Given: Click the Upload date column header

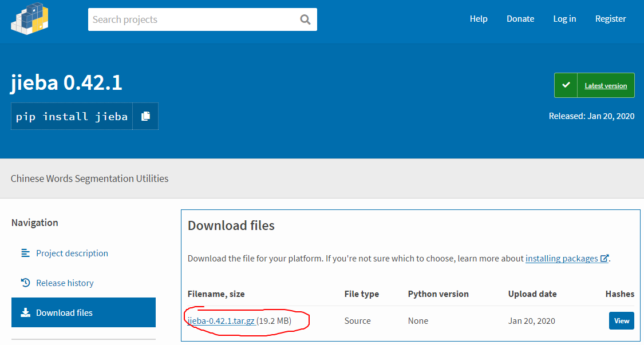Looking at the screenshot, I should (x=532, y=294).
